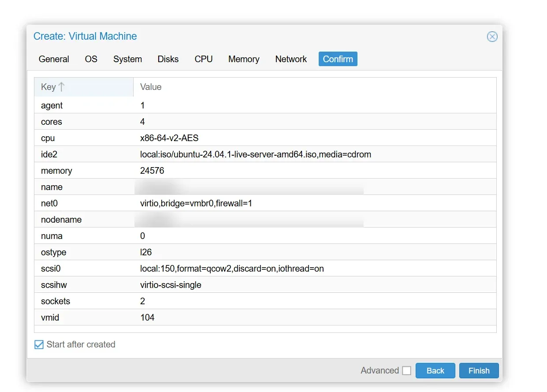547x392 pixels.
Task: Select the net0 virtio bridge value
Action: point(196,203)
